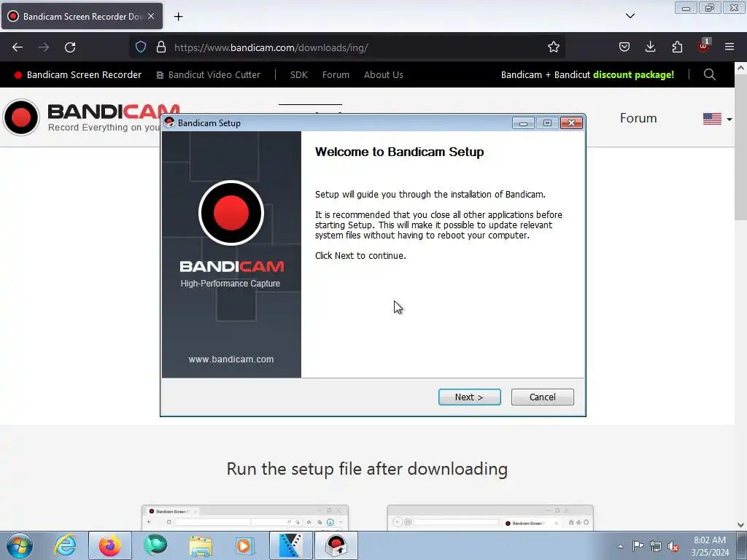Close the Bandicam Setup dialog
Viewport: 747px width, 560px height.
571,123
